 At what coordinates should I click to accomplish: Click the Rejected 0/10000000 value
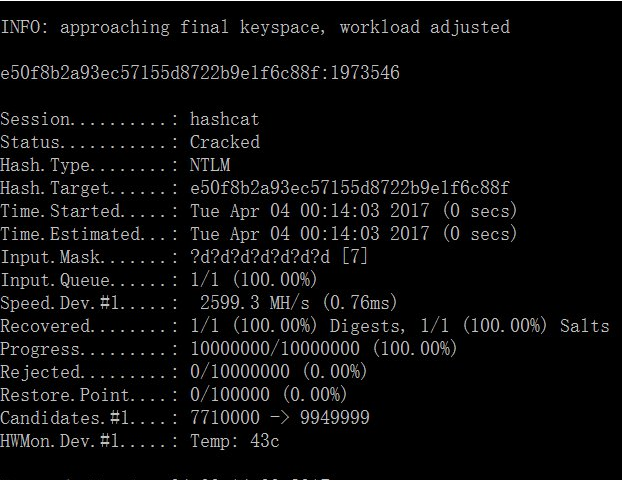tap(240, 372)
